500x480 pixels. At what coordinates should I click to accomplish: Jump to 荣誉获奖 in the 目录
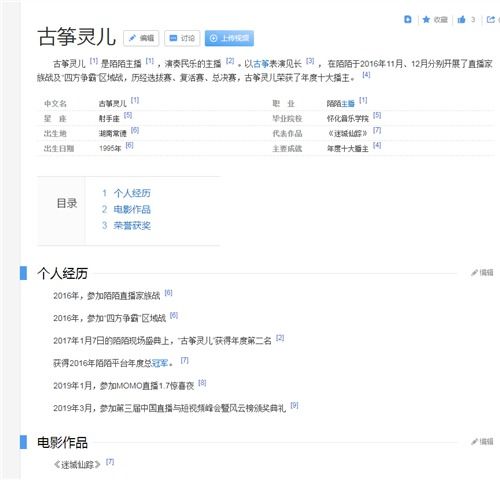tap(132, 226)
